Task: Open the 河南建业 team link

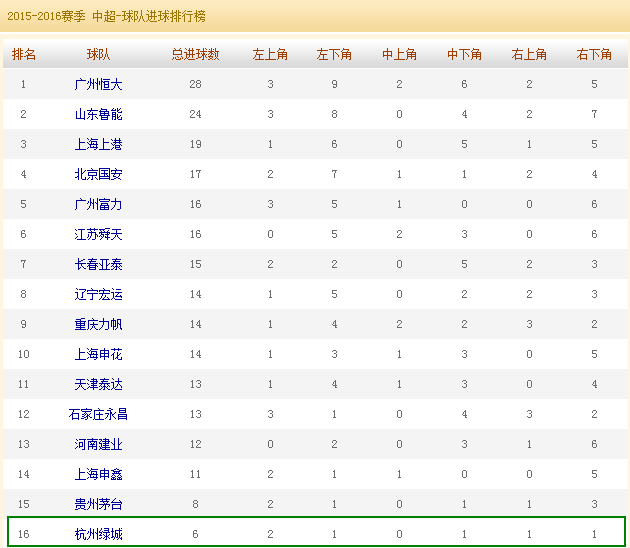Action: click(x=98, y=444)
